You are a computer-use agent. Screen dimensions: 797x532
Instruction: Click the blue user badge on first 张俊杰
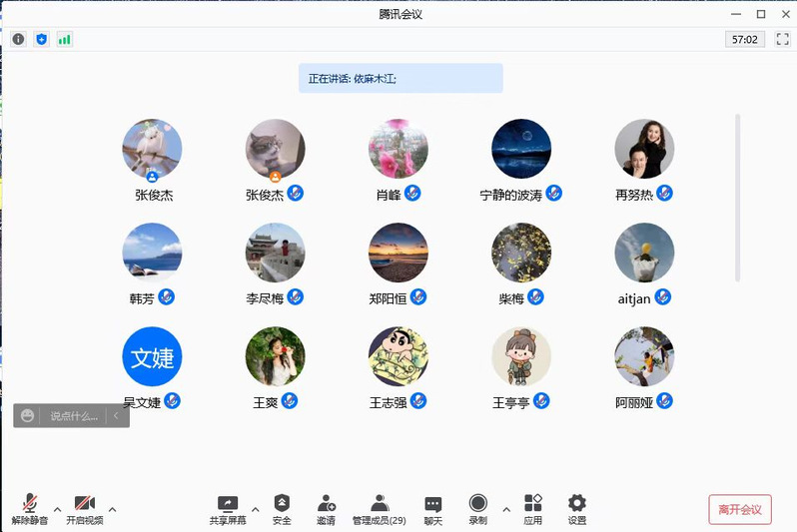pos(152,177)
